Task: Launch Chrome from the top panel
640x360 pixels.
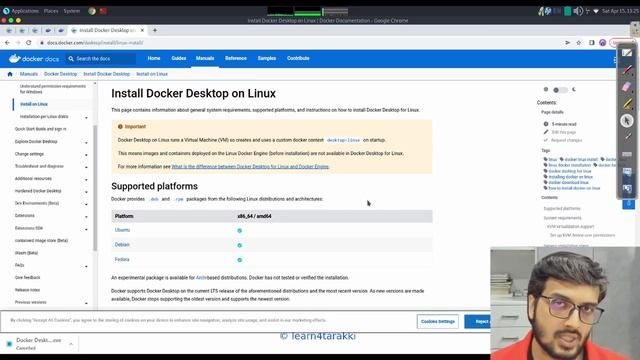Action: [92, 11]
